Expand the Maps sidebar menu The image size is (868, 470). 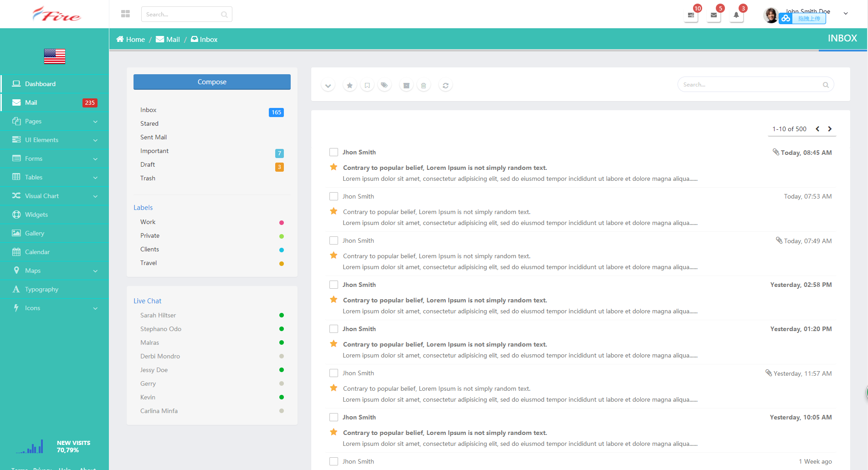tap(55, 271)
